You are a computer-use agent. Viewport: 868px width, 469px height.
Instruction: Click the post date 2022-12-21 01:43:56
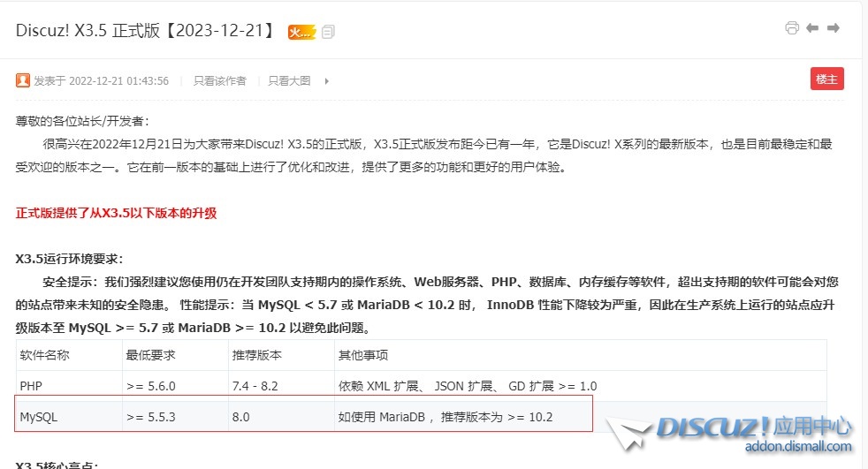[118, 80]
